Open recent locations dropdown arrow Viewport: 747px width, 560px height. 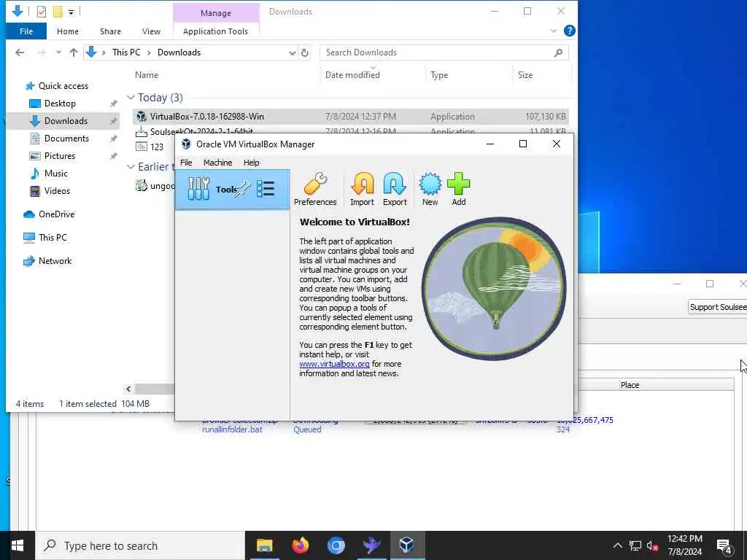pyautogui.click(x=58, y=52)
